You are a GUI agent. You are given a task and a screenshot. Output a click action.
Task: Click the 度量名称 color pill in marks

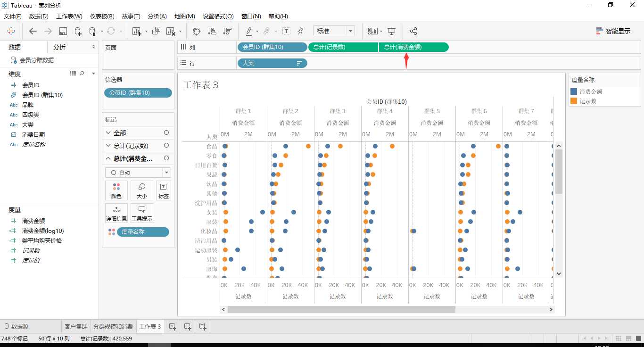point(143,232)
